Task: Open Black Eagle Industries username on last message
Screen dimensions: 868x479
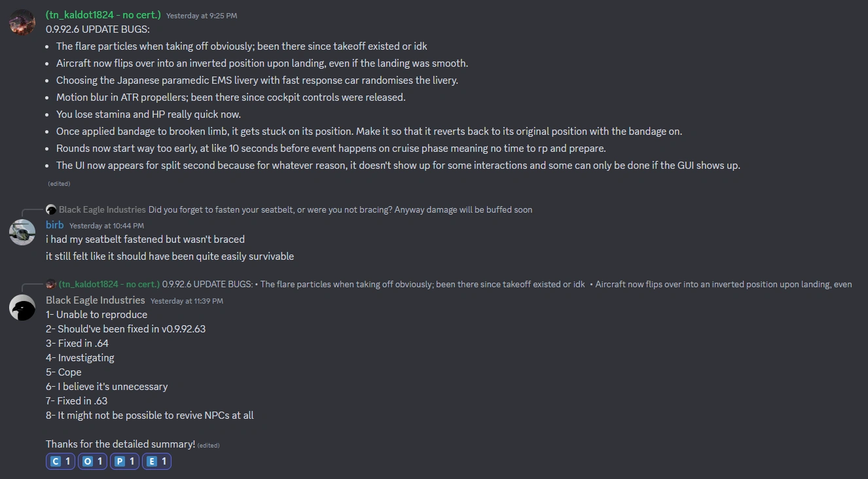Action: pos(95,300)
